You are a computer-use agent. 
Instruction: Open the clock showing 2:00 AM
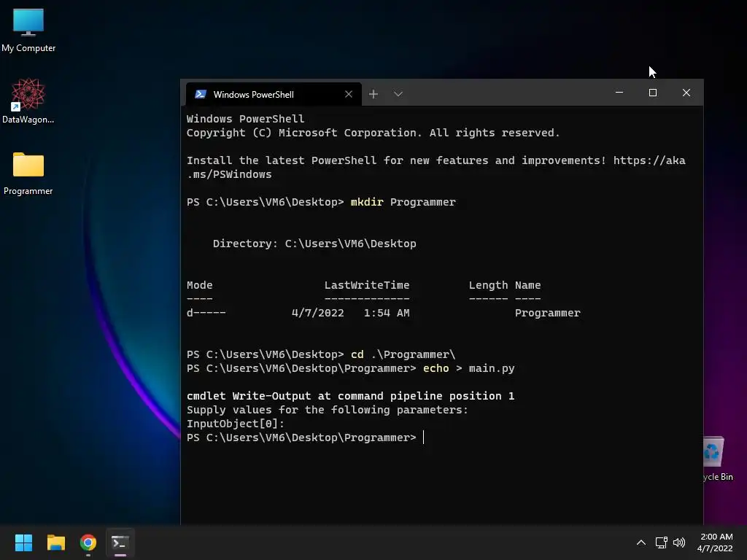tap(715, 542)
